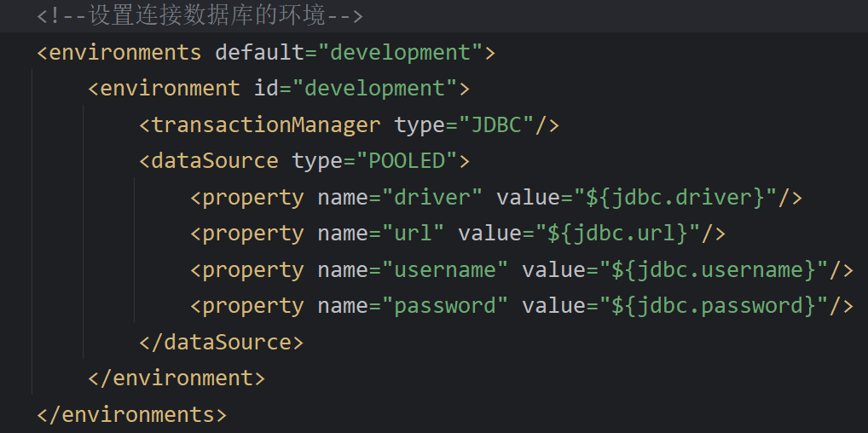This screenshot has width=868, height=433.
Task: Click the Chinese comment line at top
Action: coord(200,16)
